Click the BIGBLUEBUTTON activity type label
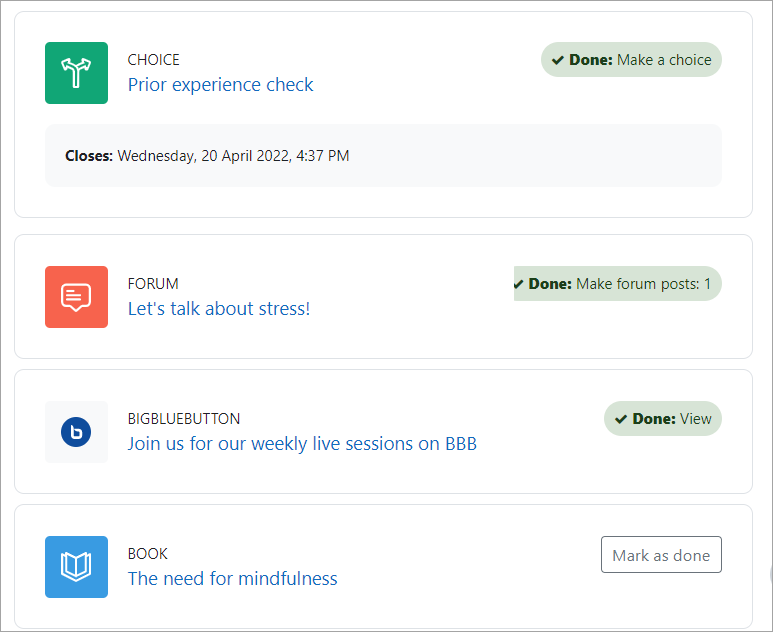The width and height of the screenshot is (773, 632). (183, 419)
